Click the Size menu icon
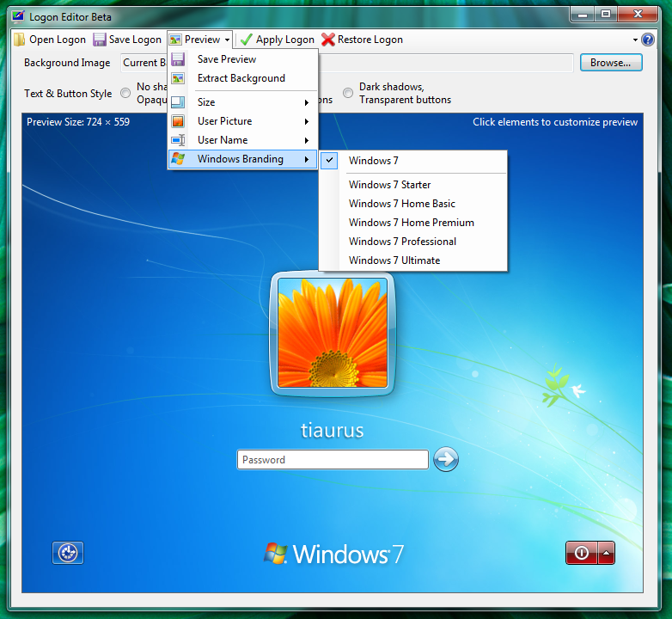The height and width of the screenshot is (619, 672). tap(178, 102)
